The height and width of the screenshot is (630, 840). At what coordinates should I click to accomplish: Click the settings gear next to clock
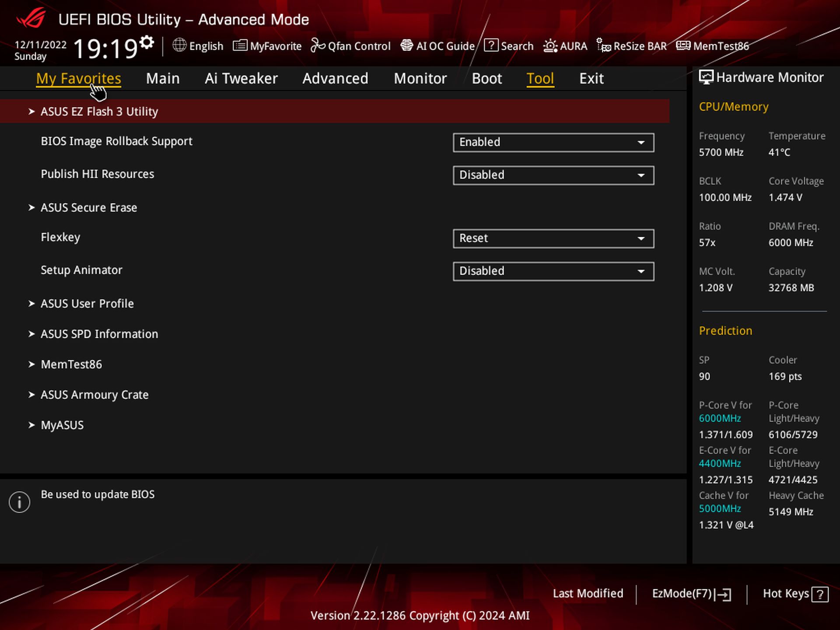click(x=147, y=42)
